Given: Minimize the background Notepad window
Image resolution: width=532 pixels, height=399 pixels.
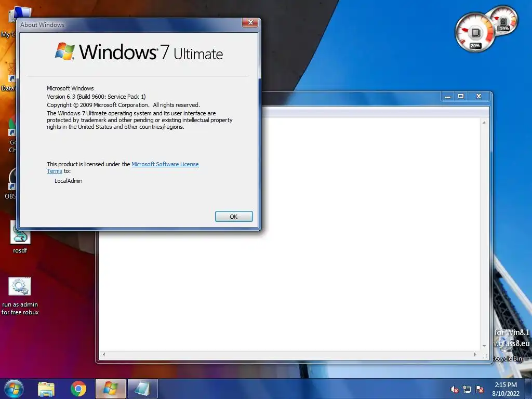Looking at the screenshot, I should (x=448, y=97).
